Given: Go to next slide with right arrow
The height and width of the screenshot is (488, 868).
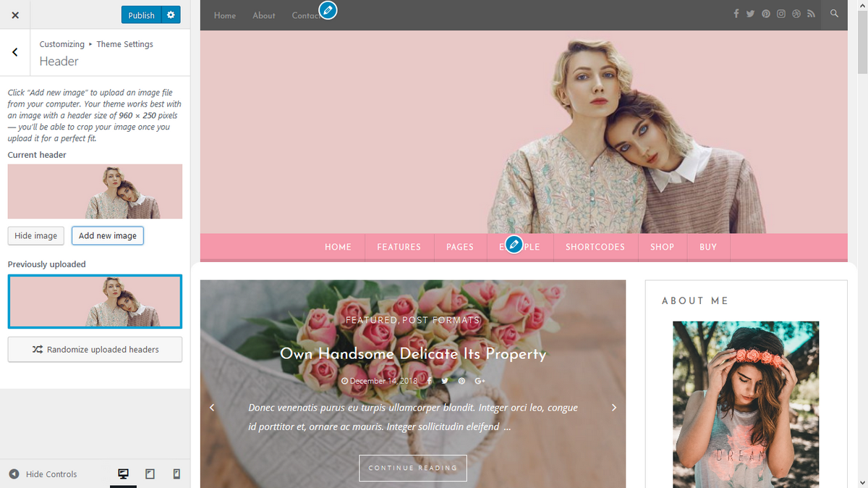Looking at the screenshot, I should coord(614,408).
